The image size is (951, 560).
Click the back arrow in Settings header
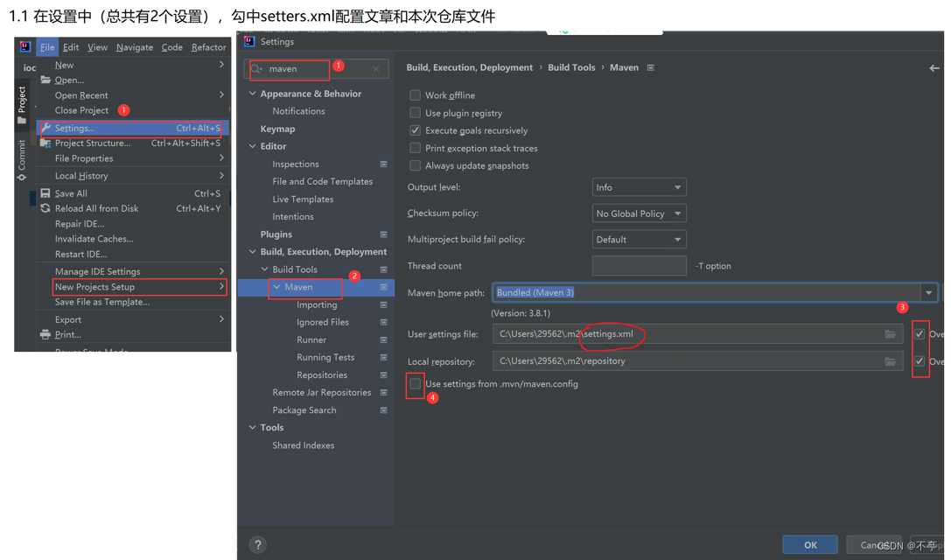pyautogui.click(x=934, y=68)
